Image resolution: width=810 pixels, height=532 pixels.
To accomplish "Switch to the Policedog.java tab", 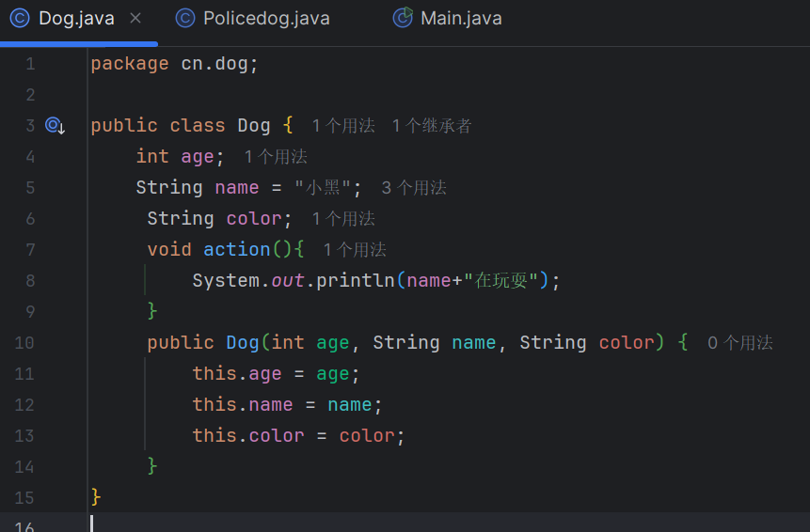I will tap(265, 18).
